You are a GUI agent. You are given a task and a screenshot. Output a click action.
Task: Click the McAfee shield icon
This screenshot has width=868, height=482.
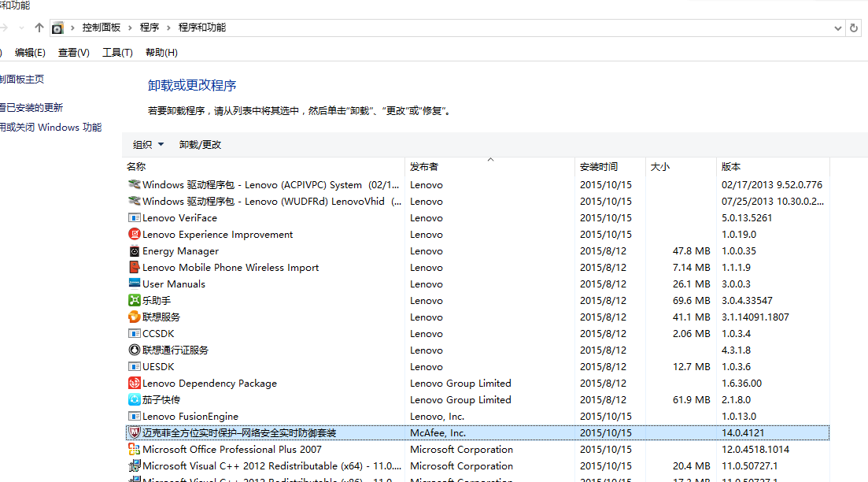tap(134, 433)
